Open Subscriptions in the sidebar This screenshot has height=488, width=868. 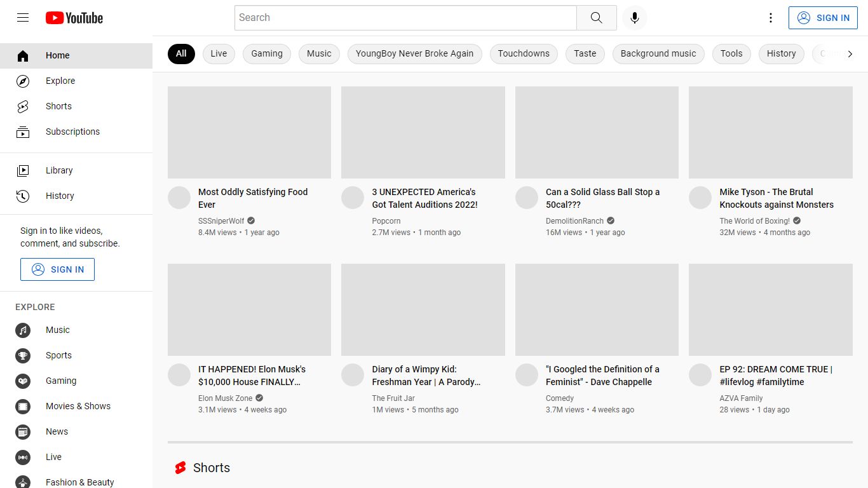coord(76,132)
